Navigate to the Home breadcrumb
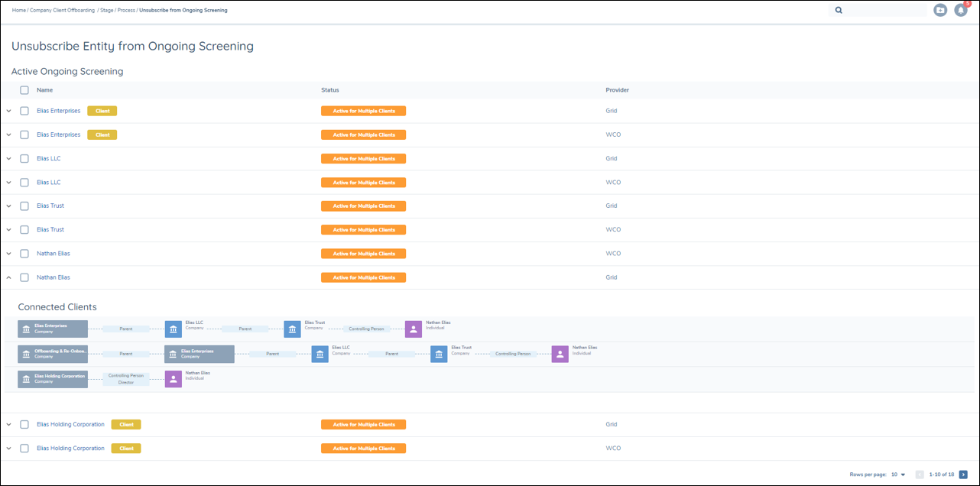Viewport: 980px width, 486px height. (18, 11)
